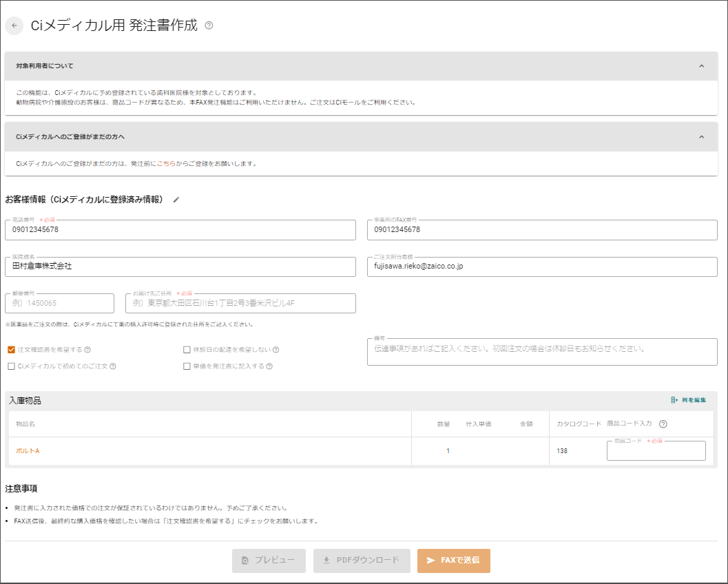Click the 金額 column header
The height and width of the screenshot is (584, 728).
[x=526, y=424]
